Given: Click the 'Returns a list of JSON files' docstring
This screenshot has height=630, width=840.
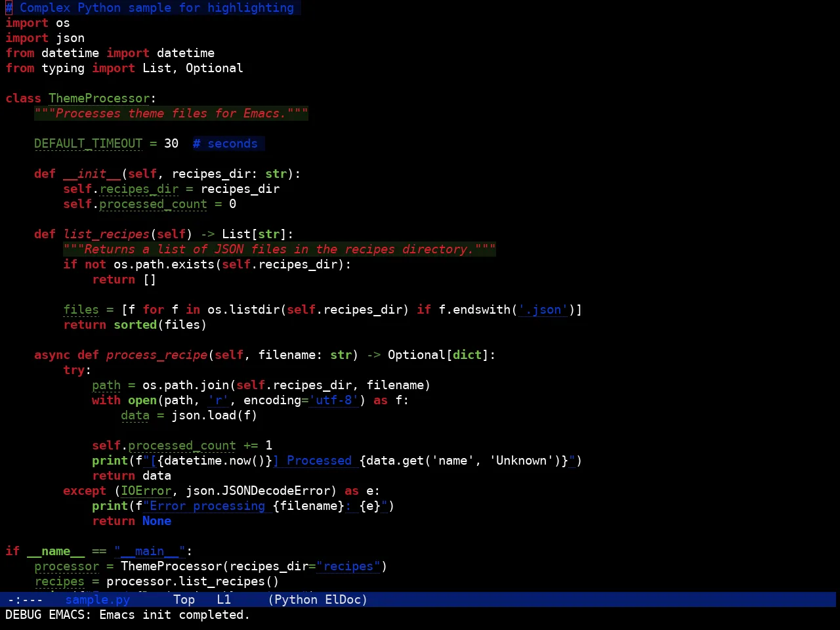Looking at the screenshot, I should pyautogui.click(x=280, y=249).
